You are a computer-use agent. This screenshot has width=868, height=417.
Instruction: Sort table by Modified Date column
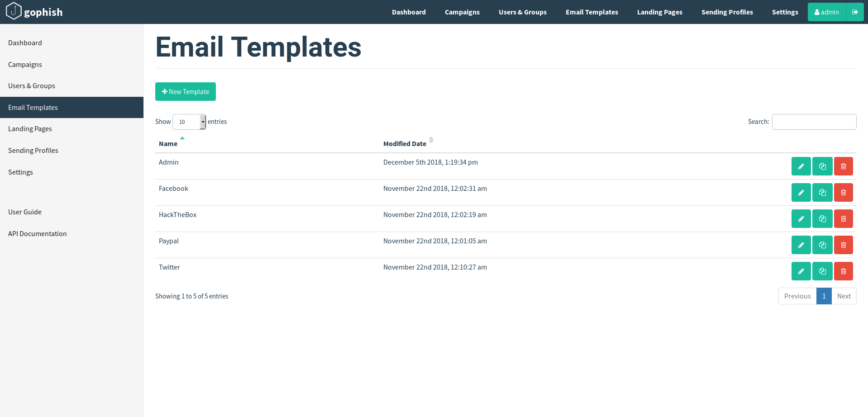click(x=405, y=144)
